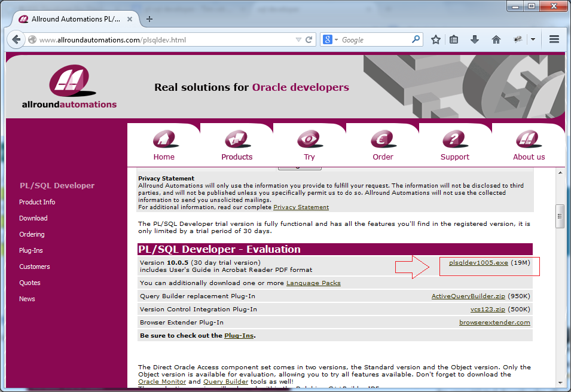Click the browser back arrow
Viewport: 571px width, 392px height.
click(16, 39)
